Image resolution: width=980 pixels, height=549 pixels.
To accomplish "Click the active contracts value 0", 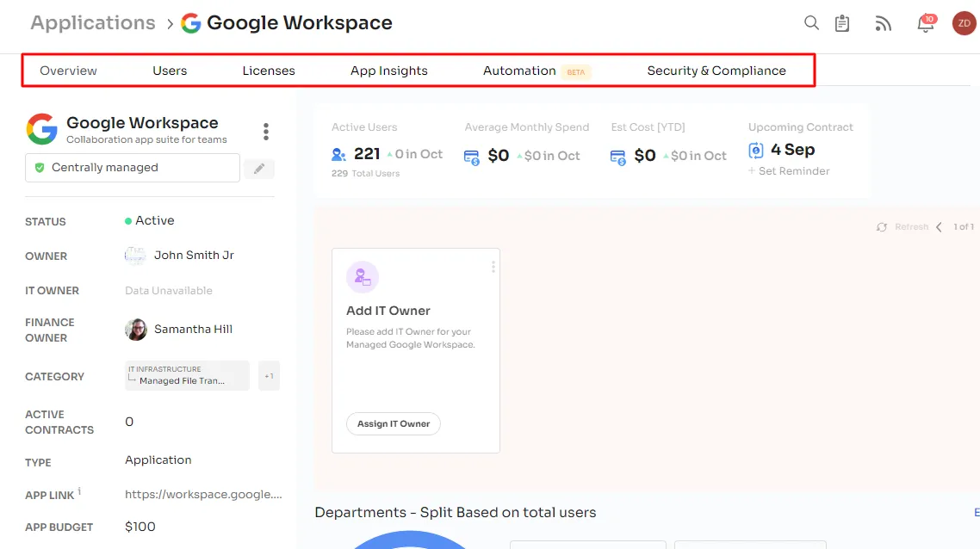I will click(129, 422).
